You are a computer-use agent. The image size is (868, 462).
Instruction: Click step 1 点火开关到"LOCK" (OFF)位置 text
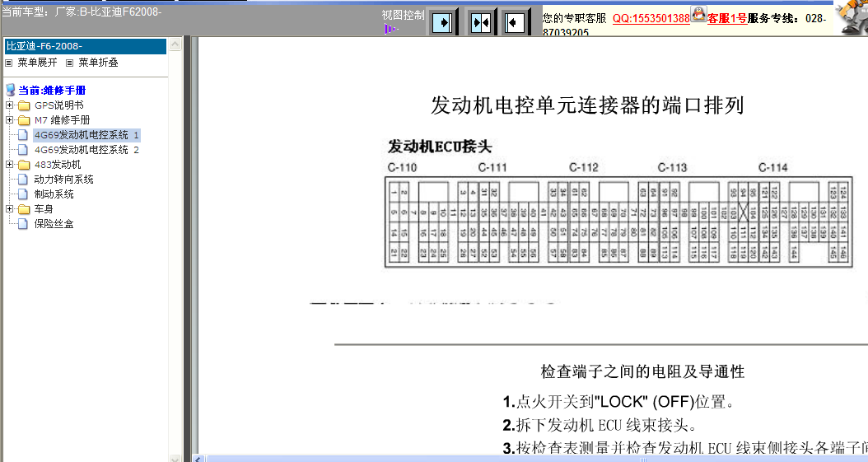[x=619, y=402]
